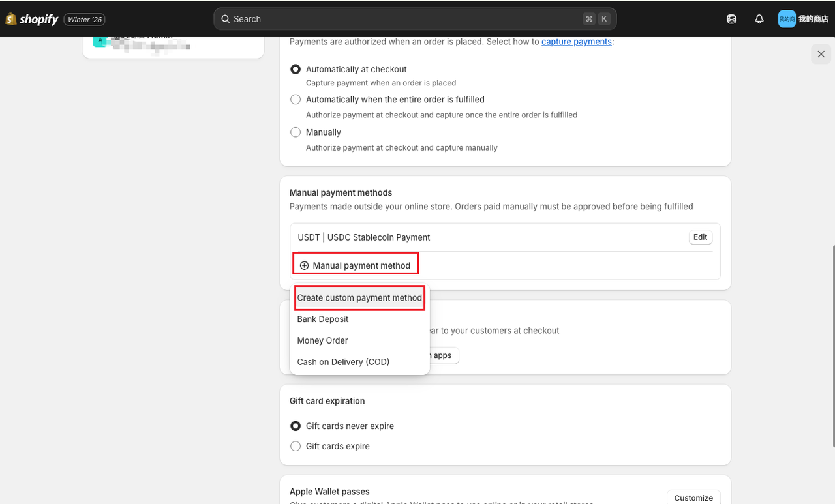Select Cash on Delivery (COD) option
Image resolution: width=835 pixels, height=504 pixels.
[343, 361]
